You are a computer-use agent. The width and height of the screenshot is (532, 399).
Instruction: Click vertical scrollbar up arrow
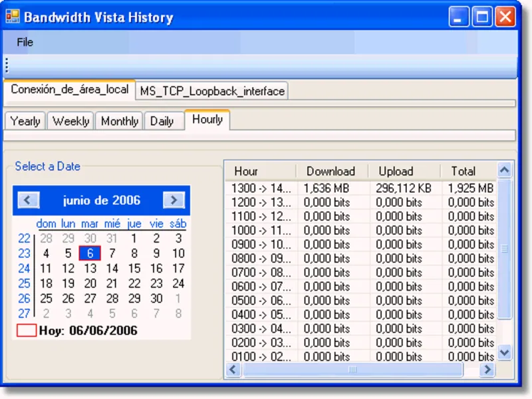pos(505,170)
